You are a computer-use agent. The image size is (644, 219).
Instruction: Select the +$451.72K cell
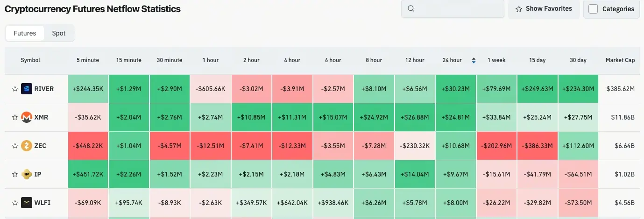coord(88,174)
